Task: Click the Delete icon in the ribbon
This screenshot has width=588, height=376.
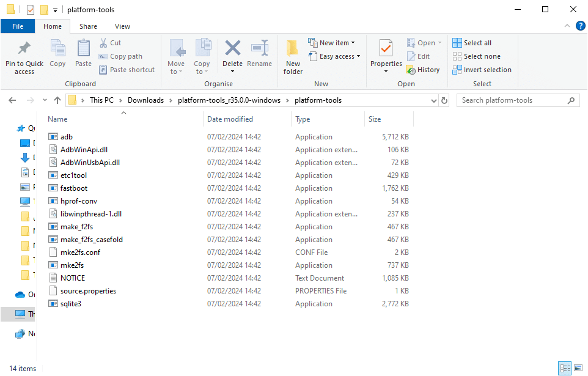Action: click(232, 49)
